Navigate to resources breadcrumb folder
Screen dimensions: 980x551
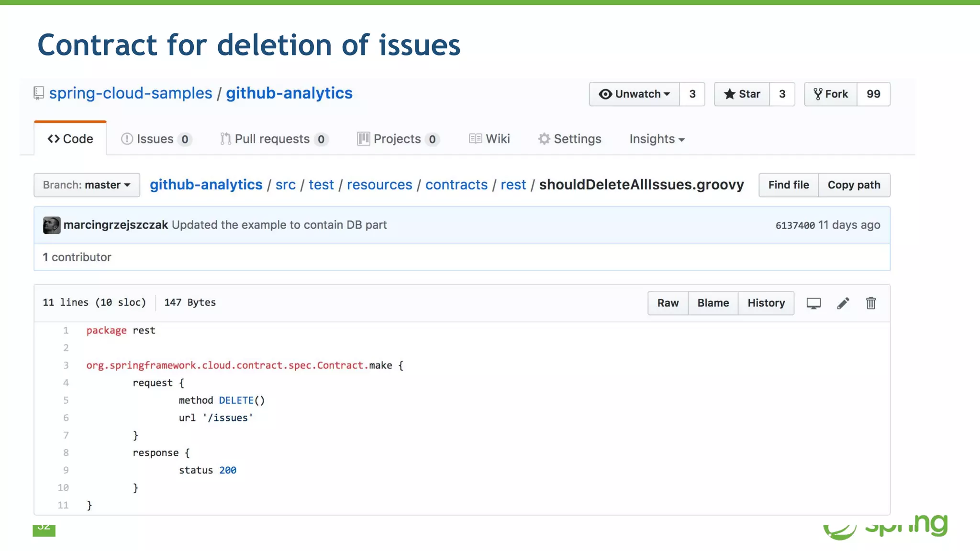379,185
